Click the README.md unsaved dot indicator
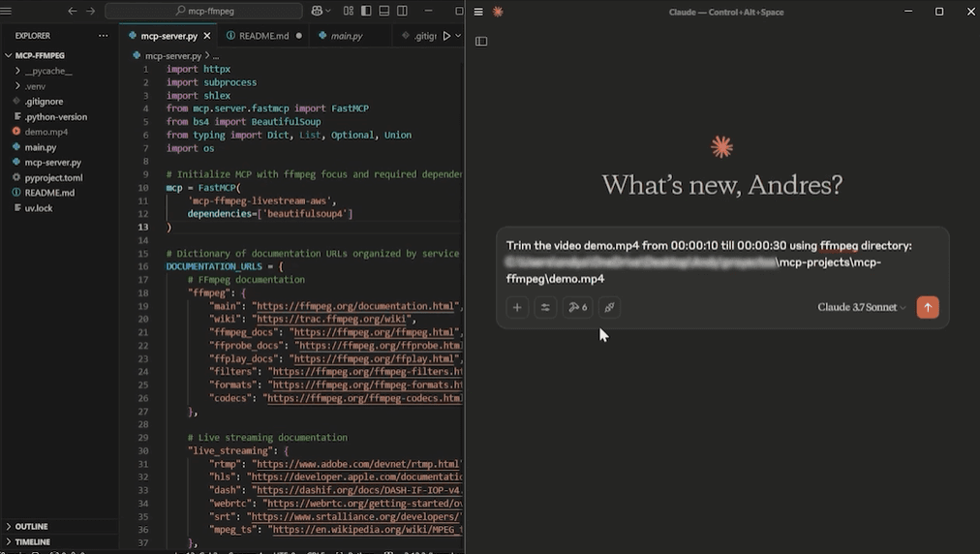This screenshot has height=554, width=980. [299, 36]
